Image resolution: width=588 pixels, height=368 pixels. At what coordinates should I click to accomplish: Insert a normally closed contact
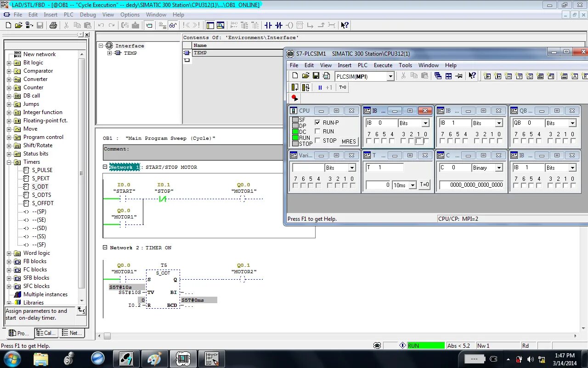(278, 25)
